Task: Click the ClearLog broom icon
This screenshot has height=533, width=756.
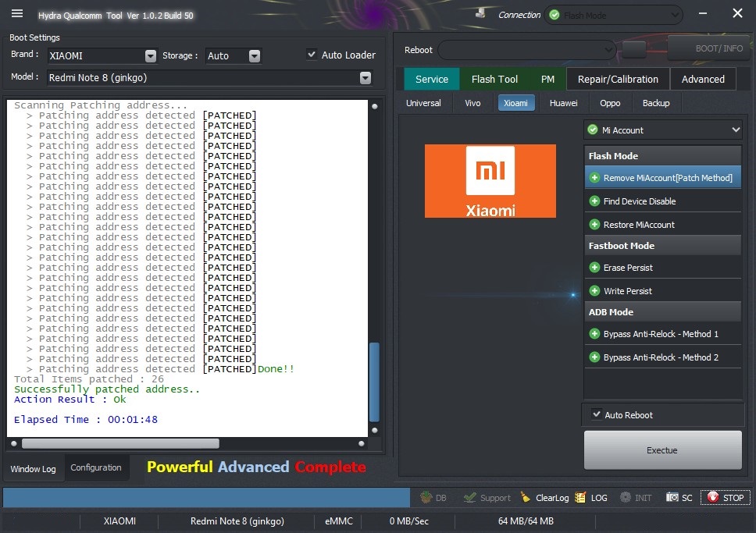Action: 526,497
